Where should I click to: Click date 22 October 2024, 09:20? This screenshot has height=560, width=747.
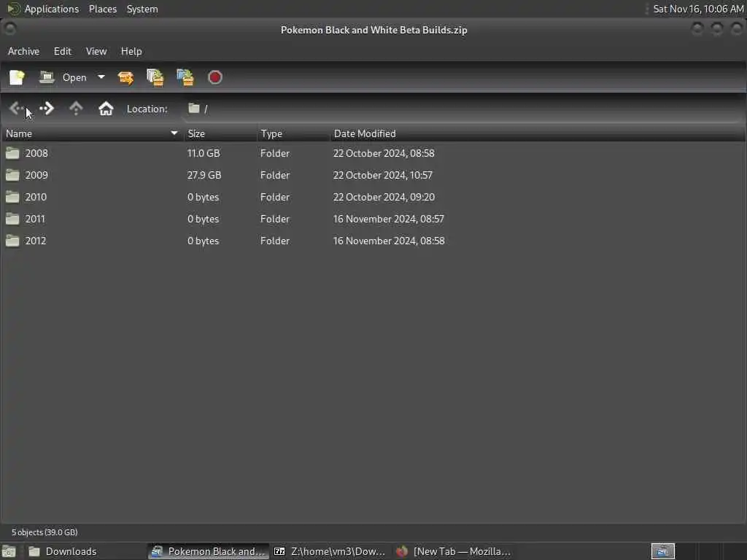tap(384, 197)
